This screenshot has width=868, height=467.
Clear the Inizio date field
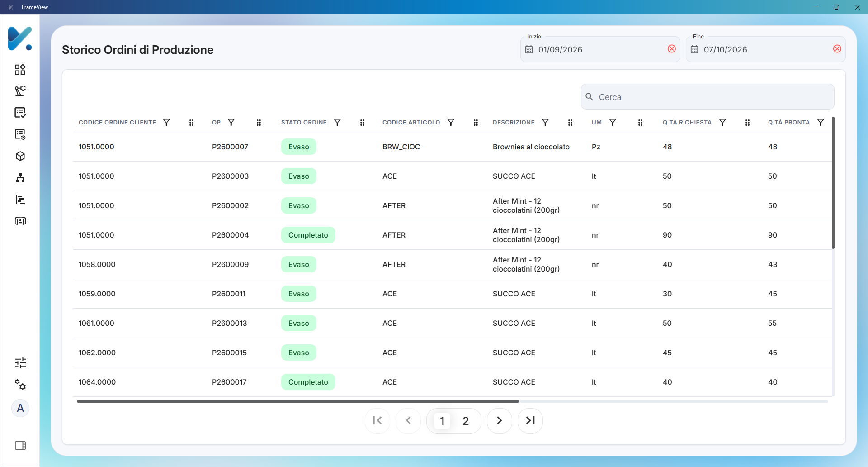point(672,49)
